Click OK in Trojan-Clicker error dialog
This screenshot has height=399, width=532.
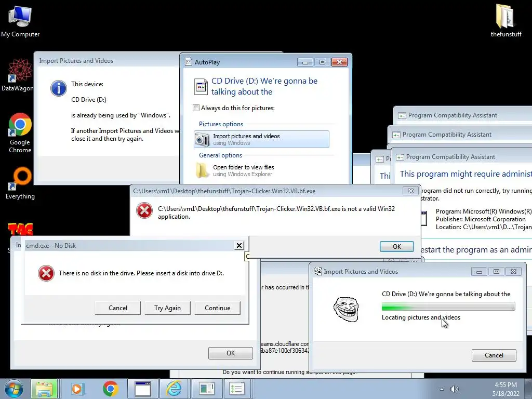pyautogui.click(x=396, y=246)
